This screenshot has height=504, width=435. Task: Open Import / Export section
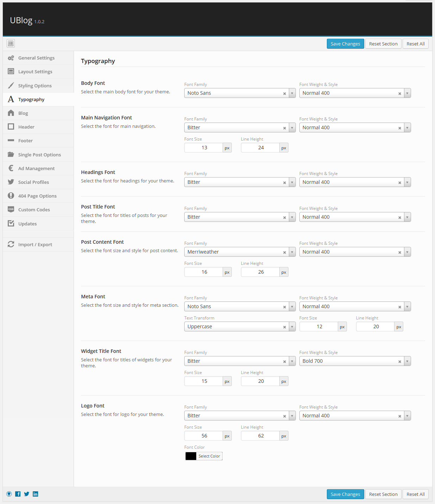click(35, 244)
